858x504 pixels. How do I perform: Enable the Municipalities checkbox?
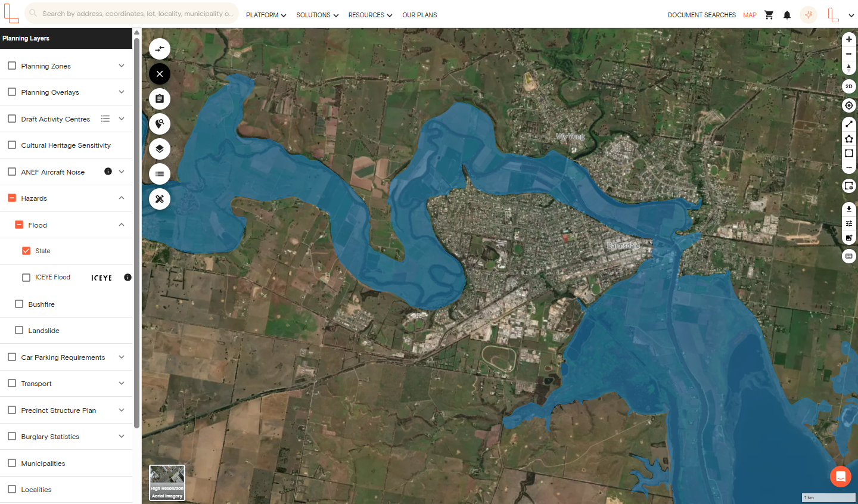pyautogui.click(x=12, y=463)
